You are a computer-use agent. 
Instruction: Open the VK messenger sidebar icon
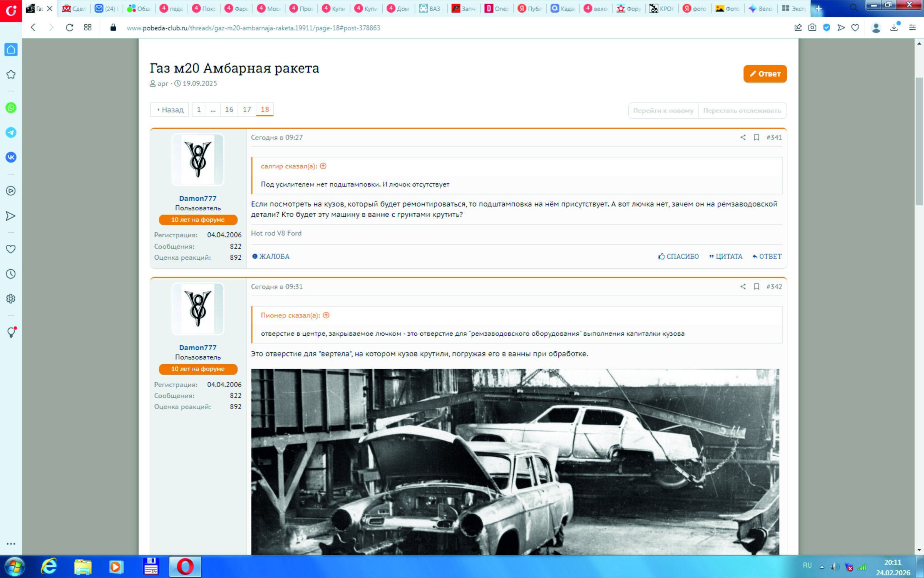pos(11,157)
